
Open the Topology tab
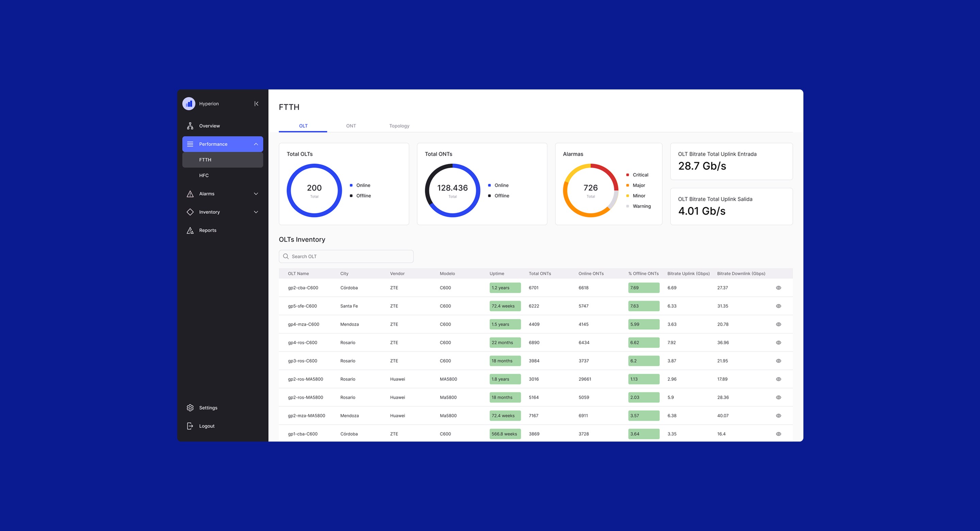tap(399, 126)
